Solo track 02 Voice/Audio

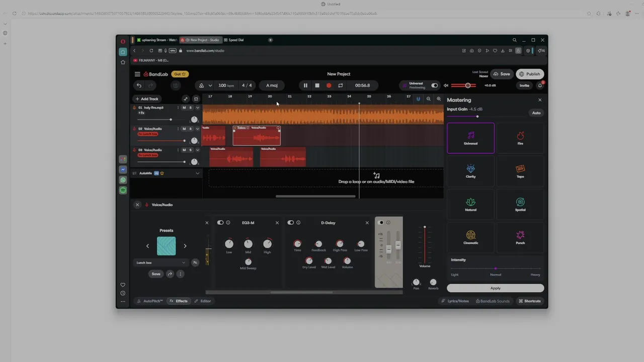pyautogui.click(x=190, y=129)
